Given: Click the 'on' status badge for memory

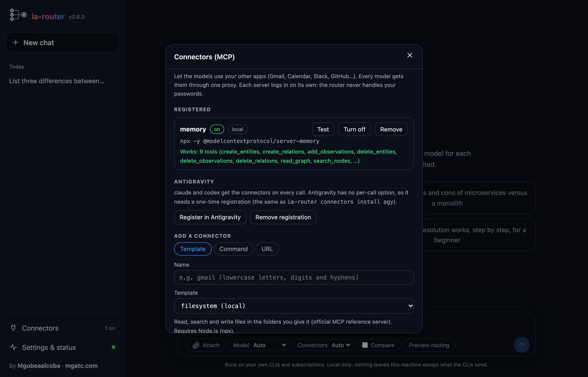Looking at the screenshot, I should (x=217, y=129).
